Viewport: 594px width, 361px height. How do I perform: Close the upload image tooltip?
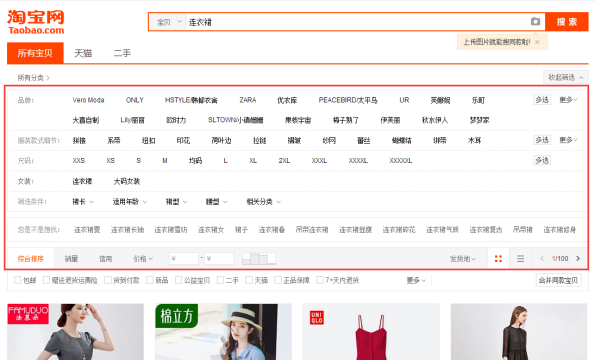[537, 42]
